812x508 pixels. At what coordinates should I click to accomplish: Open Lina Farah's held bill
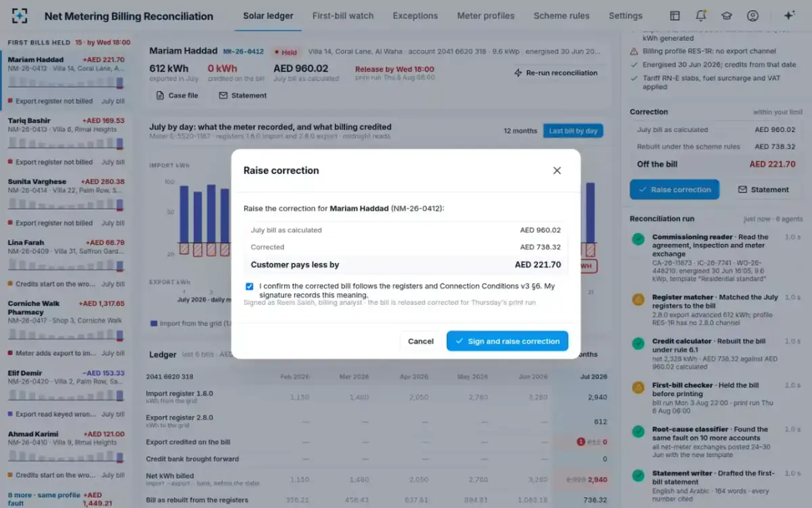66,263
